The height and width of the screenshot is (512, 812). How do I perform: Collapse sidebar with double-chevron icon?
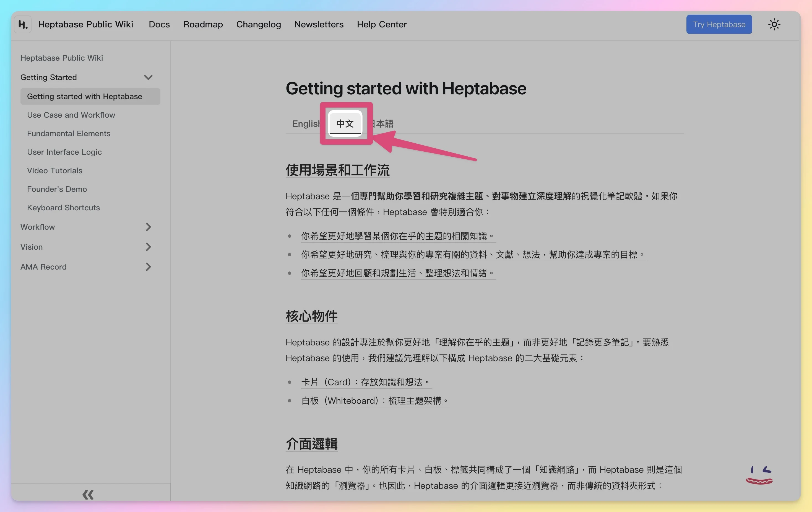[88, 495]
